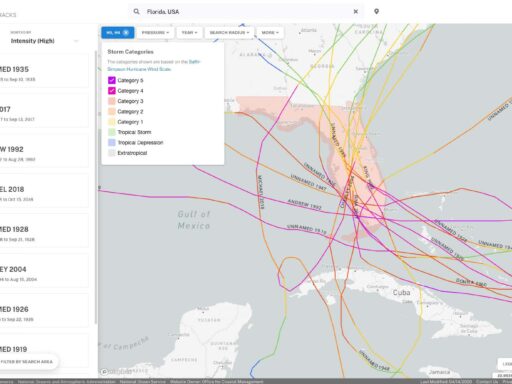Uncheck the Category 4 checkbox
The image size is (512, 384).
coord(112,91)
